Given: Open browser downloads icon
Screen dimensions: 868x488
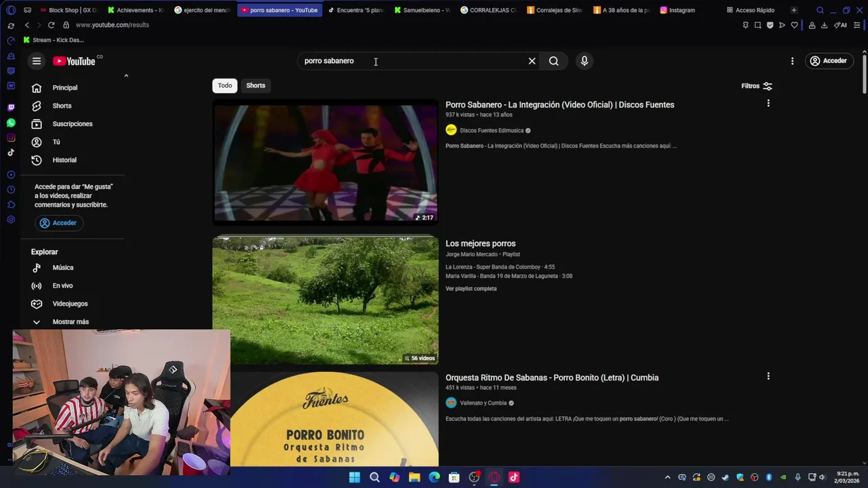Looking at the screenshot, I should 824,25.
